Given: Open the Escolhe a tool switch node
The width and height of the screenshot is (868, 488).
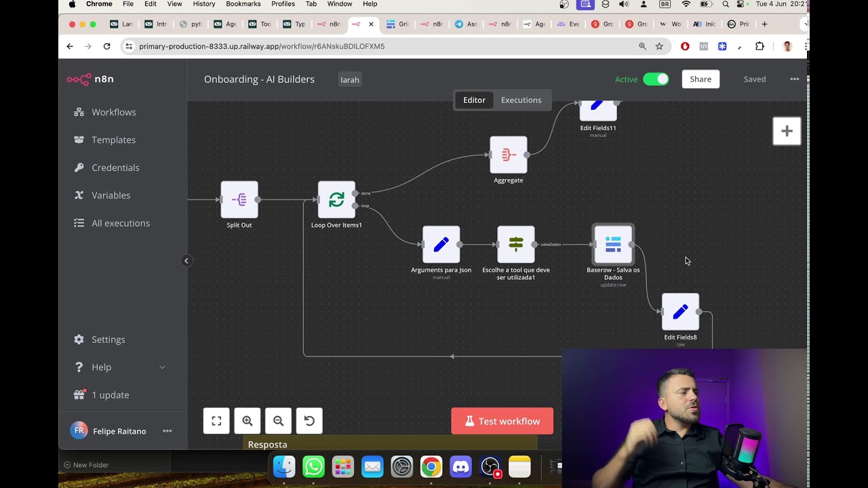Looking at the screenshot, I should coord(516,244).
